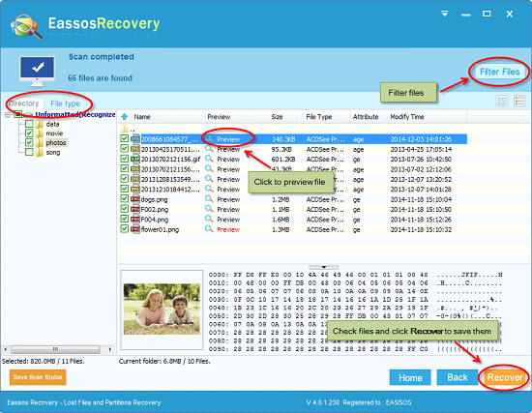Click preview magnifier icon for F004.png
Image resolution: width=532 pixels, height=413 pixels.
coord(209,220)
